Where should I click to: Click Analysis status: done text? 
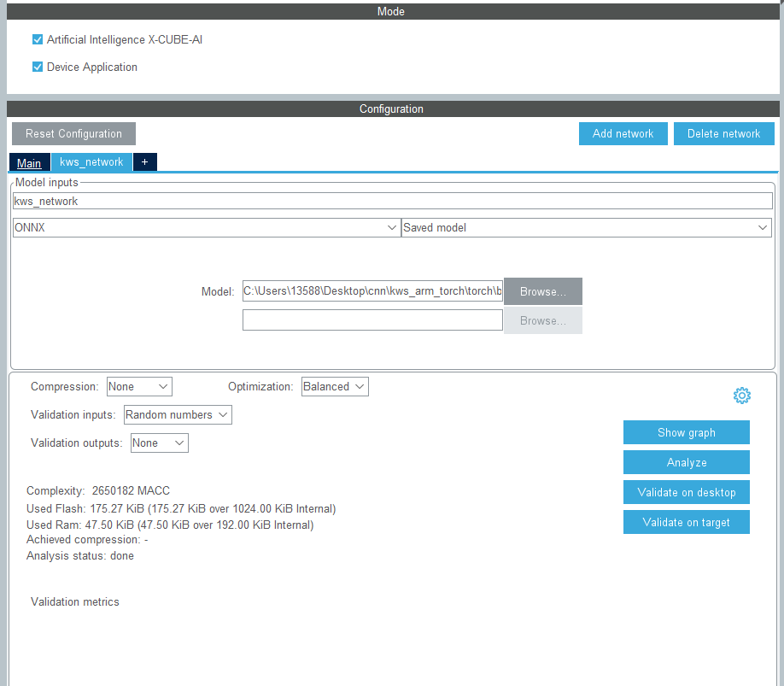point(80,556)
